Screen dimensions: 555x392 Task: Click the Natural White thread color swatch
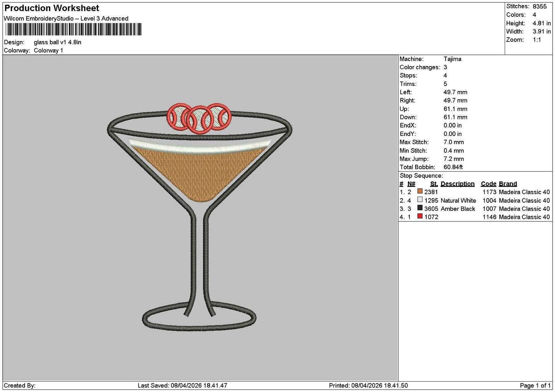(x=420, y=200)
